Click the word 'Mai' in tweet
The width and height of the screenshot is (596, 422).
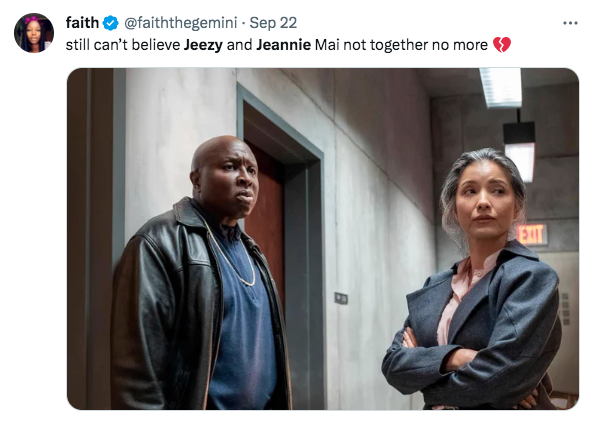click(327, 45)
